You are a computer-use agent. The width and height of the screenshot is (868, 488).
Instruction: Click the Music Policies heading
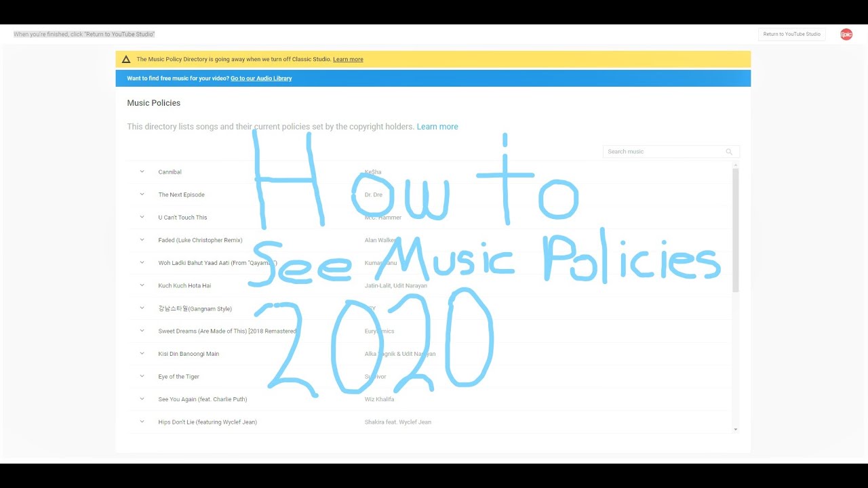(153, 103)
